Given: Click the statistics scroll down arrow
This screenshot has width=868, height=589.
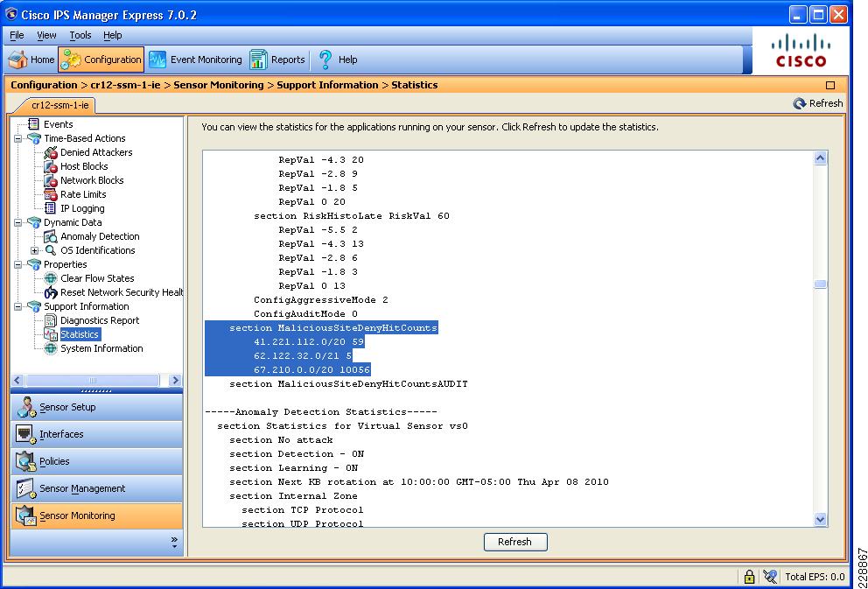Looking at the screenshot, I should 821,519.
